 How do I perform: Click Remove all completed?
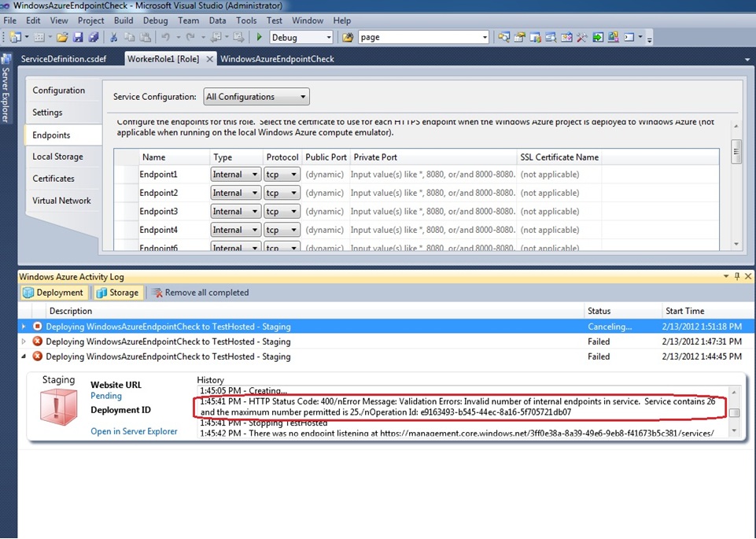pyautogui.click(x=201, y=293)
